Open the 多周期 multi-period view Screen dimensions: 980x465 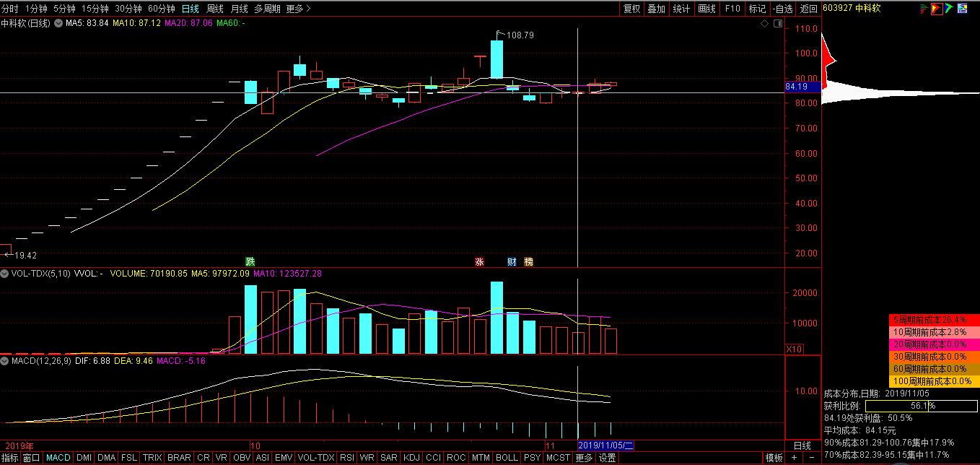coord(267,9)
